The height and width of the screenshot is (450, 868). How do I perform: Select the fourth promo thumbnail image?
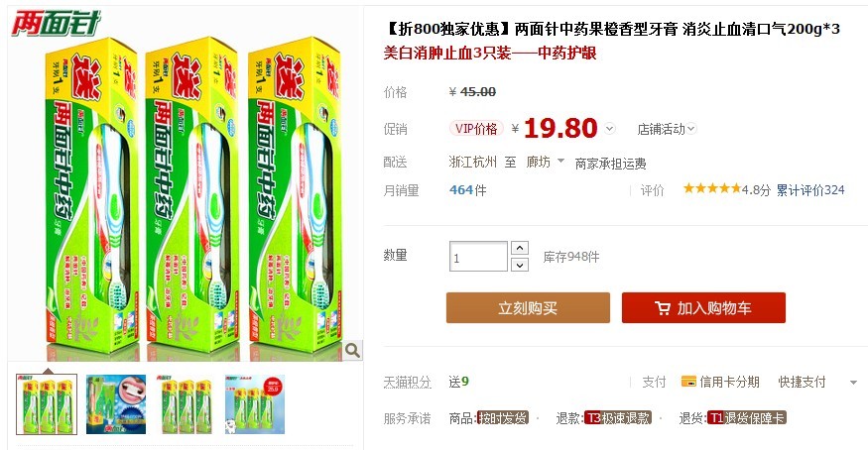(x=255, y=404)
